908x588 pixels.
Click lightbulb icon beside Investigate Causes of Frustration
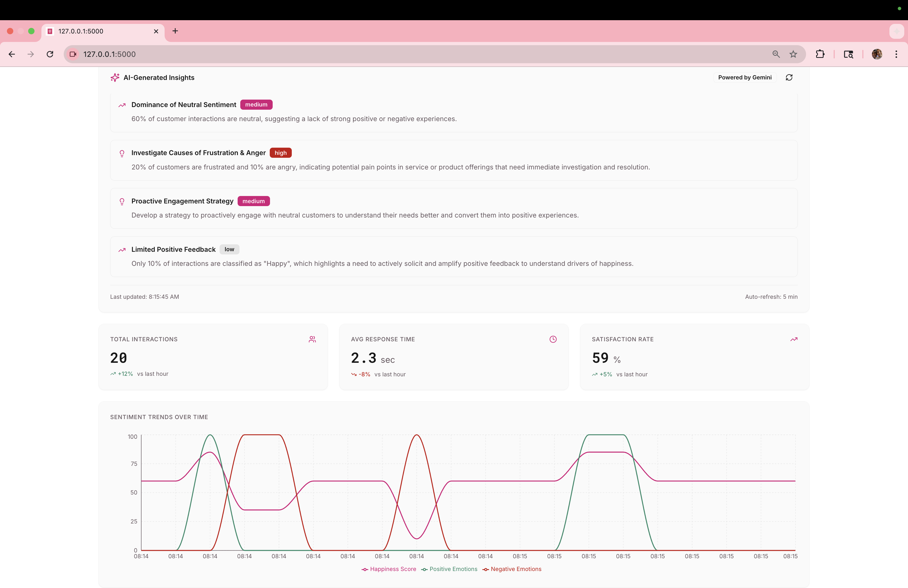pyautogui.click(x=122, y=154)
